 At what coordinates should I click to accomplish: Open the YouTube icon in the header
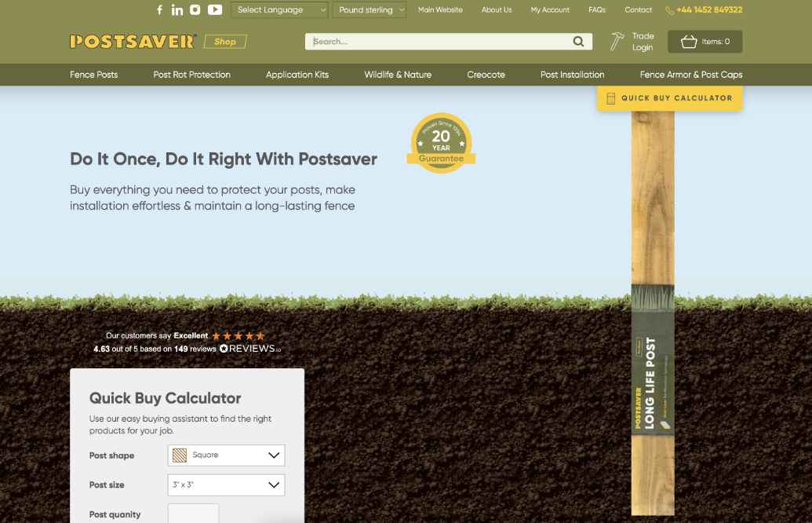pos(215,10)
